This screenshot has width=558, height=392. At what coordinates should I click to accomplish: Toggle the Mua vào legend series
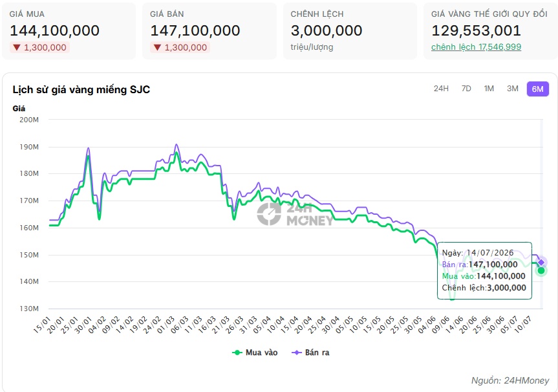tap(255, 353)
